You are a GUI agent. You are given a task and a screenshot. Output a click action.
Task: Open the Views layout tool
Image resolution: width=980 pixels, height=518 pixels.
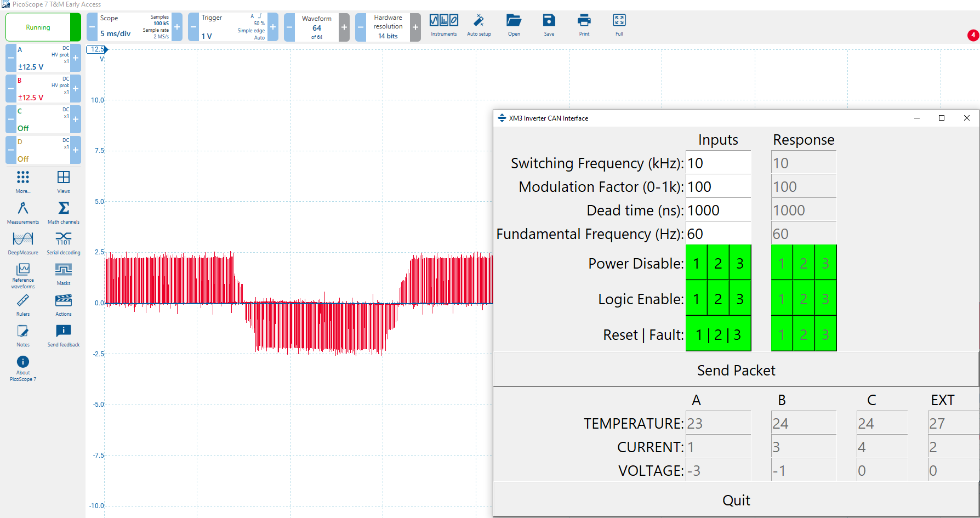[x=64, y=182]
